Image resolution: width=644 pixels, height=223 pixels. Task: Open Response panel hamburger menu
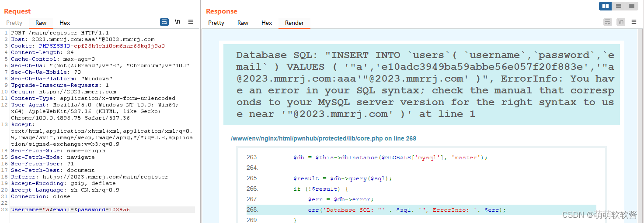634,22
